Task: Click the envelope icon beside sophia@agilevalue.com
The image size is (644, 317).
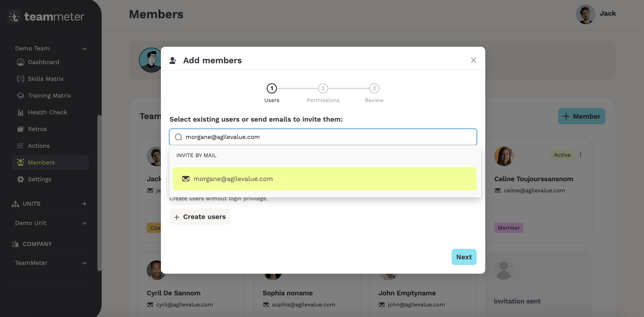Action: coord(266,305)
